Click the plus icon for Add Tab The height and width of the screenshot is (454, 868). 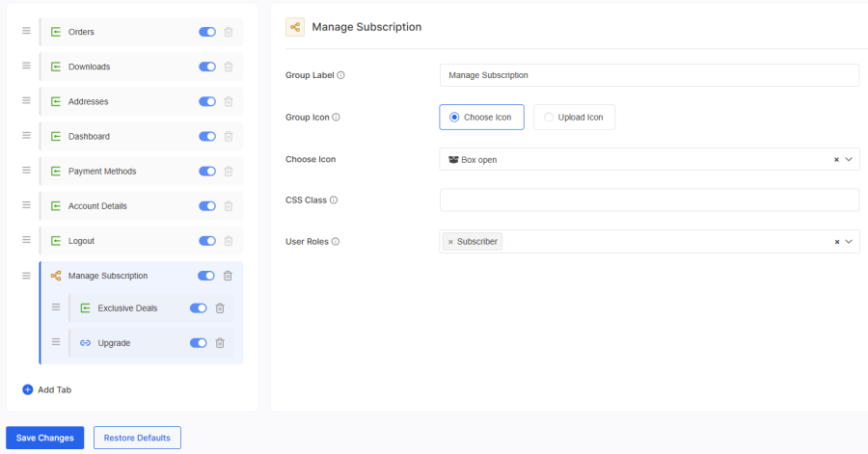tap(27, 389)
